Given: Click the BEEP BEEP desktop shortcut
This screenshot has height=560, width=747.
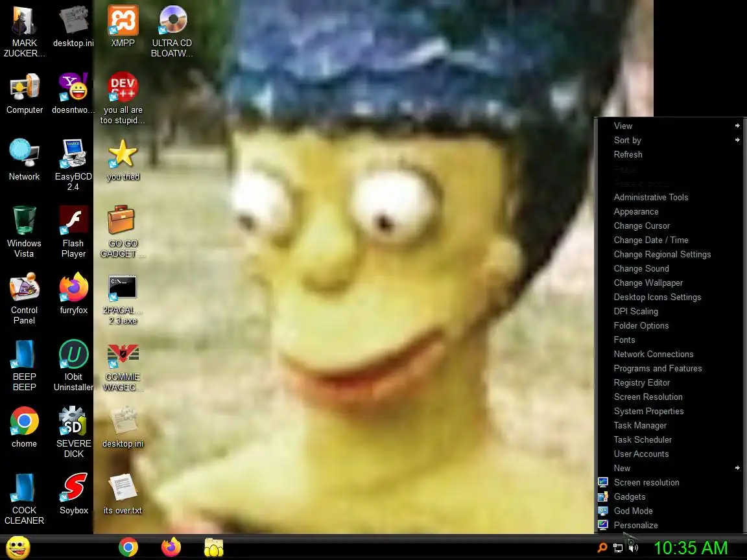Looking at the screenshot, I should pyautogui.click(x=24, y=366).
